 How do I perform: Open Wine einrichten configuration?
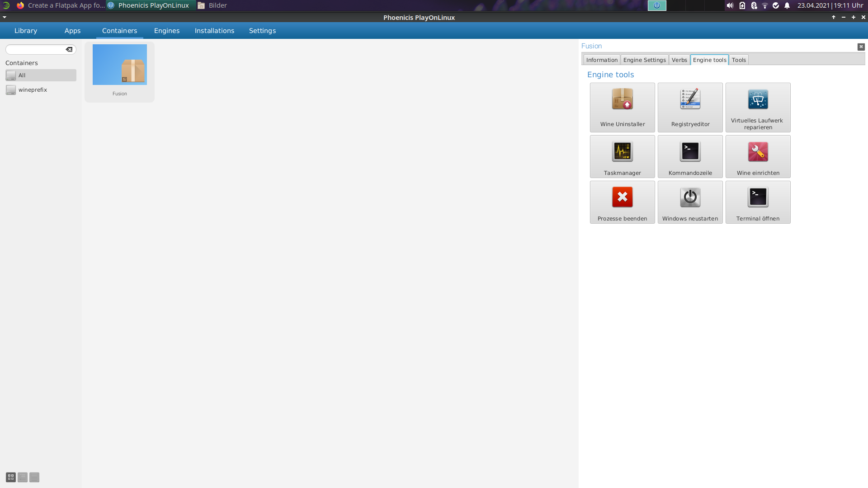click(758, 156)
